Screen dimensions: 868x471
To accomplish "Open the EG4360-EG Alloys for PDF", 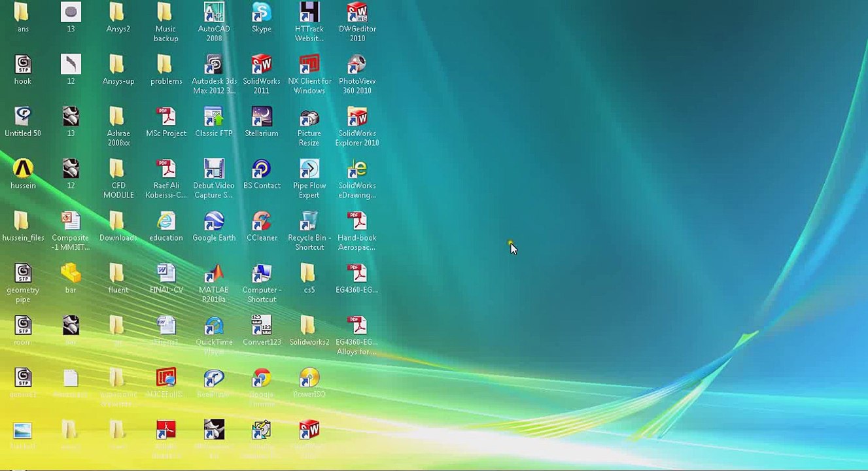I will click(x=357, y=326).
